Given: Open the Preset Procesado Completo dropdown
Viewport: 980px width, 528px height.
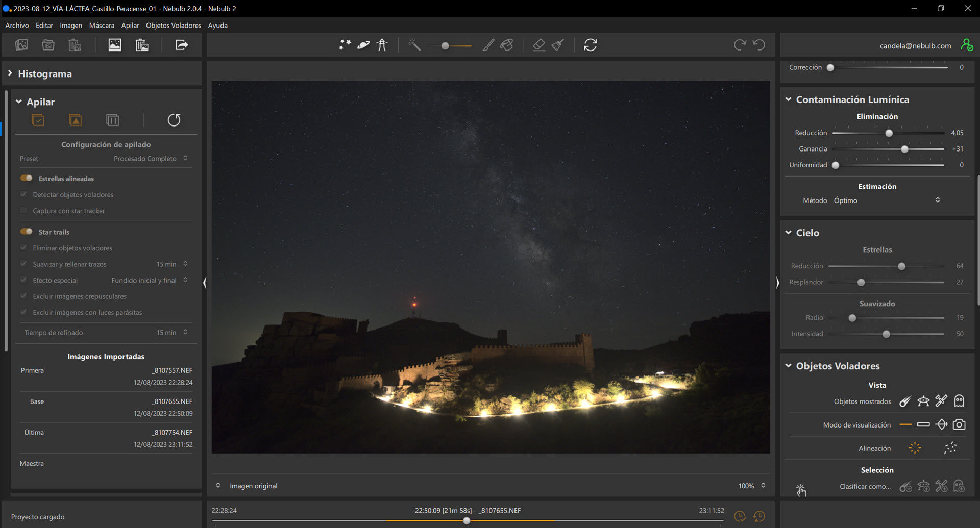Looking at the screenshot, I should click(150, 159).
